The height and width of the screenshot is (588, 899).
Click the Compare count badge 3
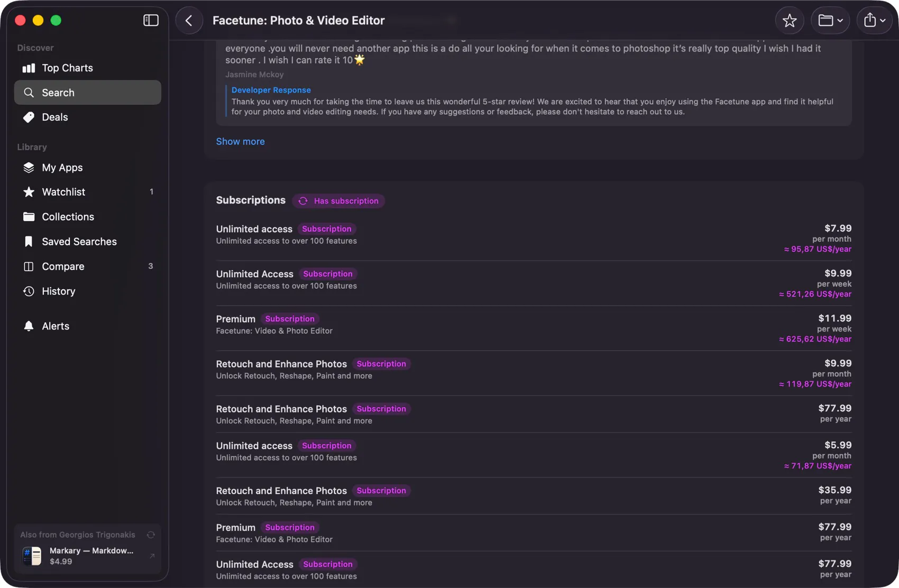(x=151, y=267)
